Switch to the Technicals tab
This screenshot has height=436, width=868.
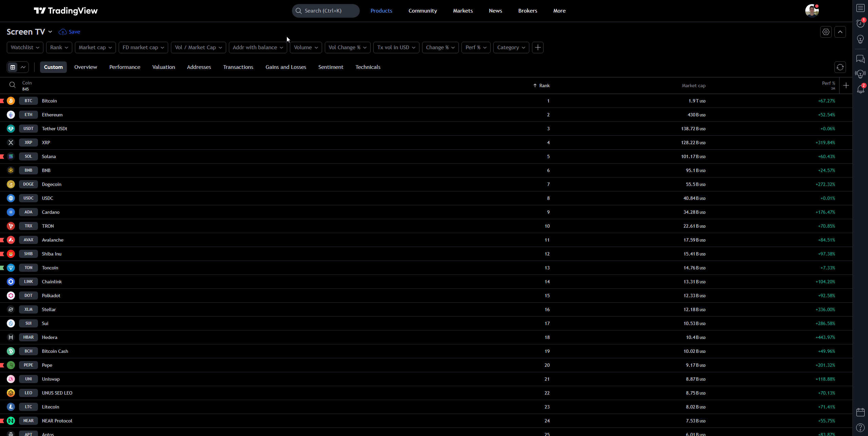pos(368,67)
